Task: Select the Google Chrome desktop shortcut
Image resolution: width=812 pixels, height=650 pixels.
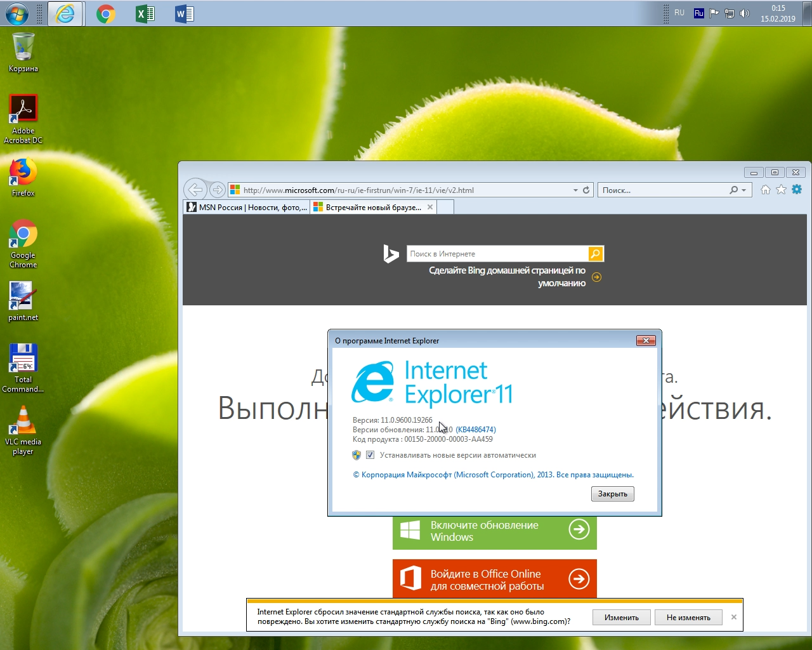Action: (23, 244)
